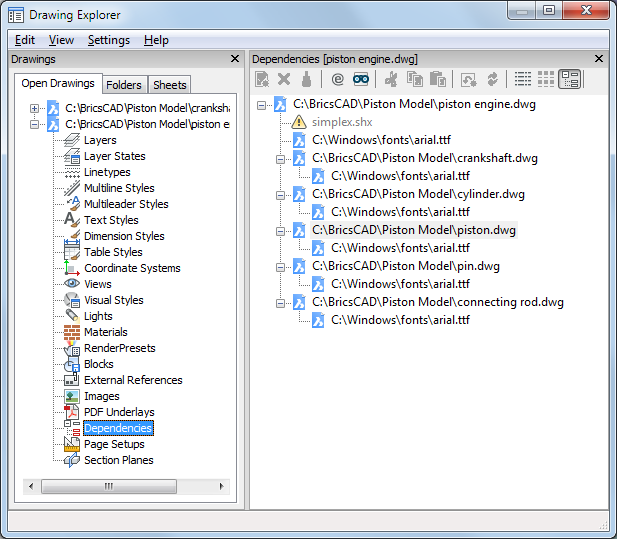Select the Open Drawings tab
617x539 pixels.
[58, 83]
